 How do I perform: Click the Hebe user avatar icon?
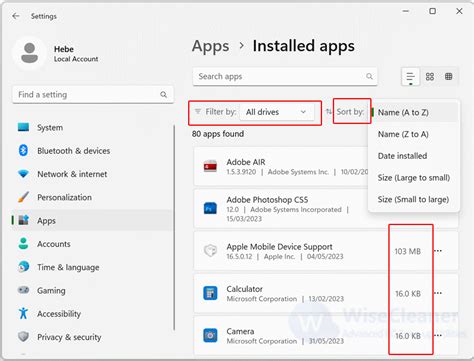29,53
